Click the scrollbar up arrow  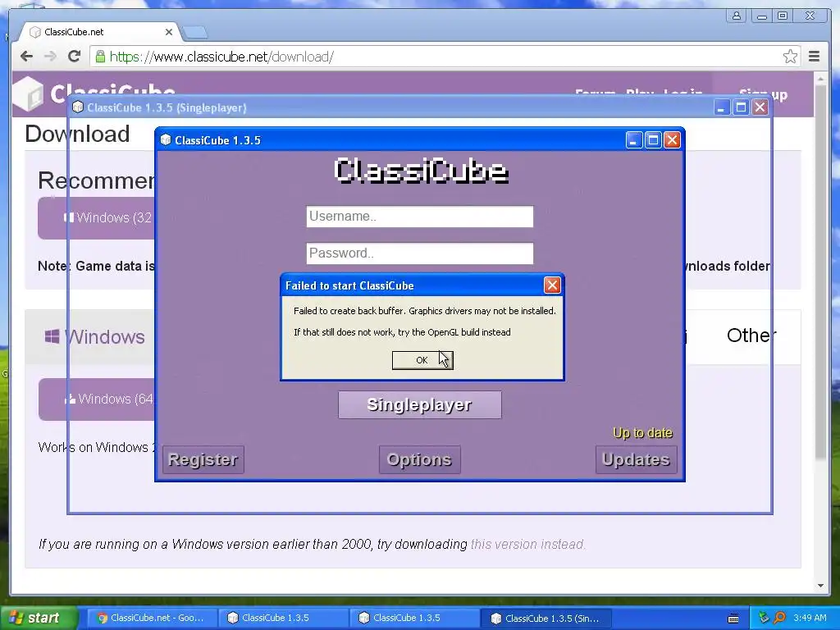(x=820, y=79)
